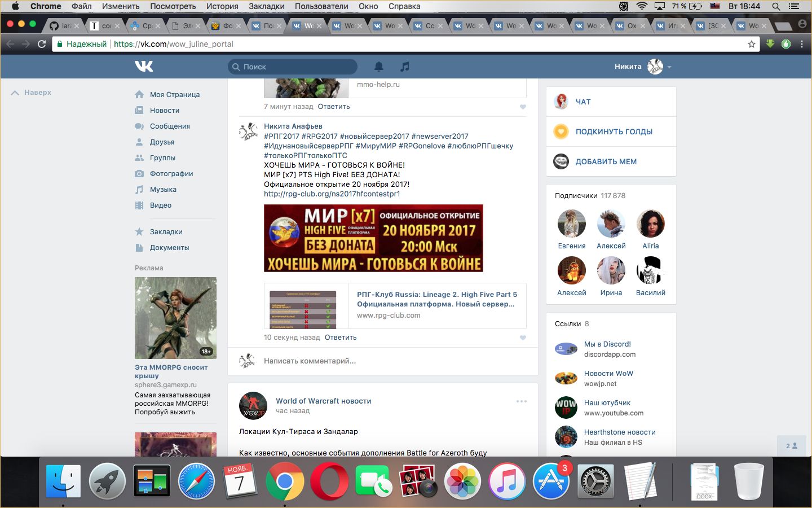Open three-dots menu on World of Warcraft post
812x508 pixels.
522,401
